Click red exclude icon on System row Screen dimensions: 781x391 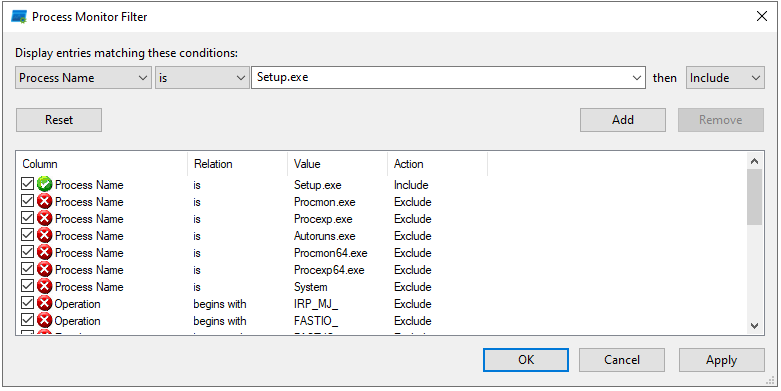point(44,286)
